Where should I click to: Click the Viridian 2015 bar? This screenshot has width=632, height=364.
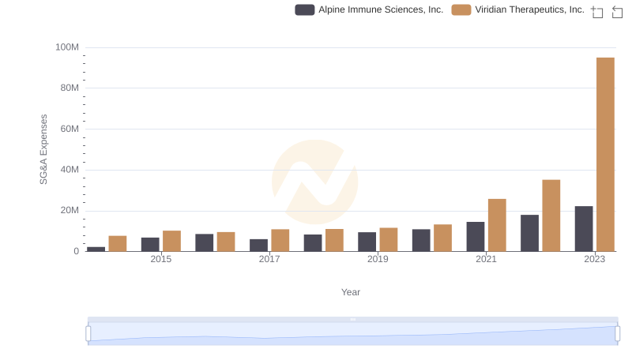click(x=171, y=241)
